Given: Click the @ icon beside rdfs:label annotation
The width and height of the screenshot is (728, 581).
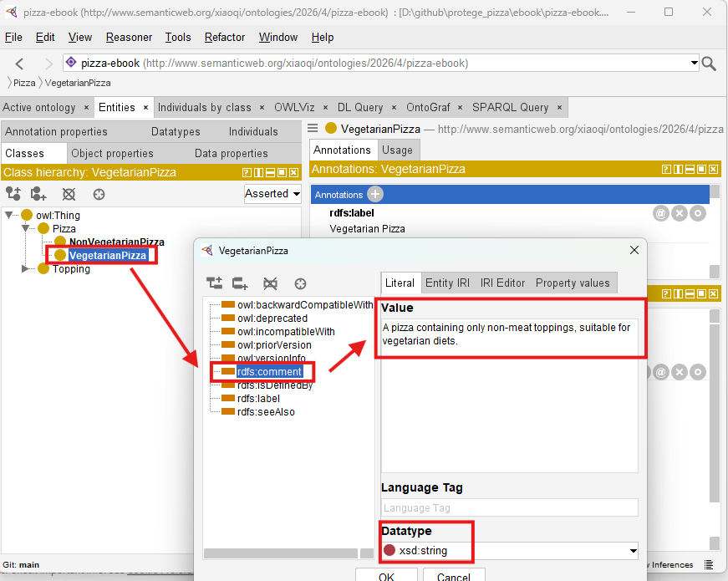Looking at the screenshot, I should [x=660, y=213].
